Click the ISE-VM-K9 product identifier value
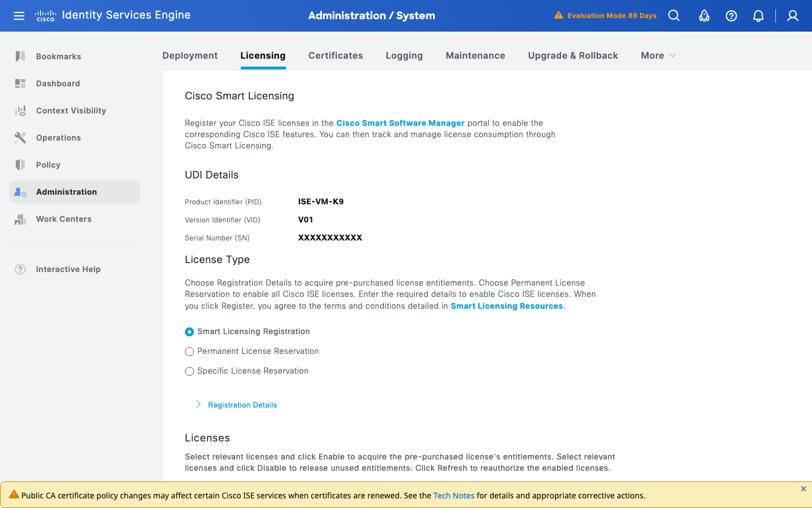The height and width of the screenshot is (508, 812). pyautogui.click(x=321, y=202)
